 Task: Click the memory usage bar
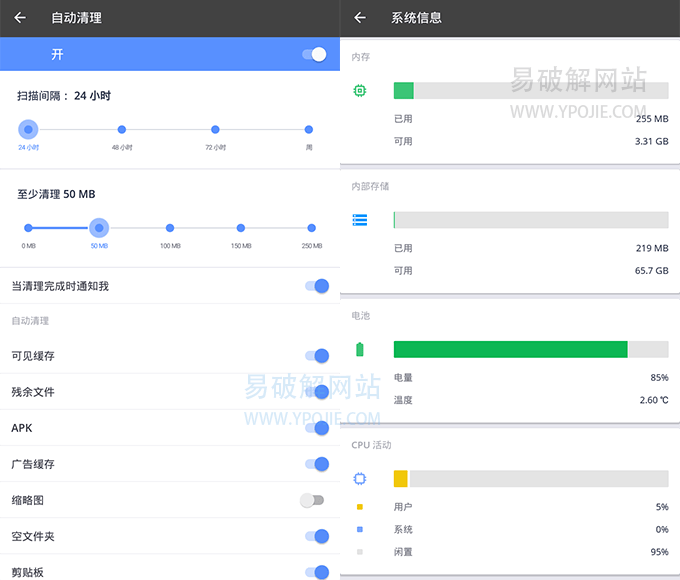531,91
